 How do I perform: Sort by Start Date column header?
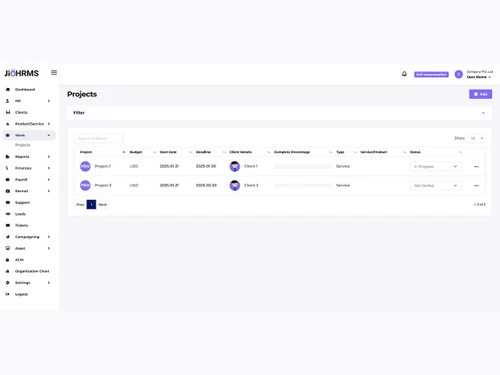click(168, 152)
